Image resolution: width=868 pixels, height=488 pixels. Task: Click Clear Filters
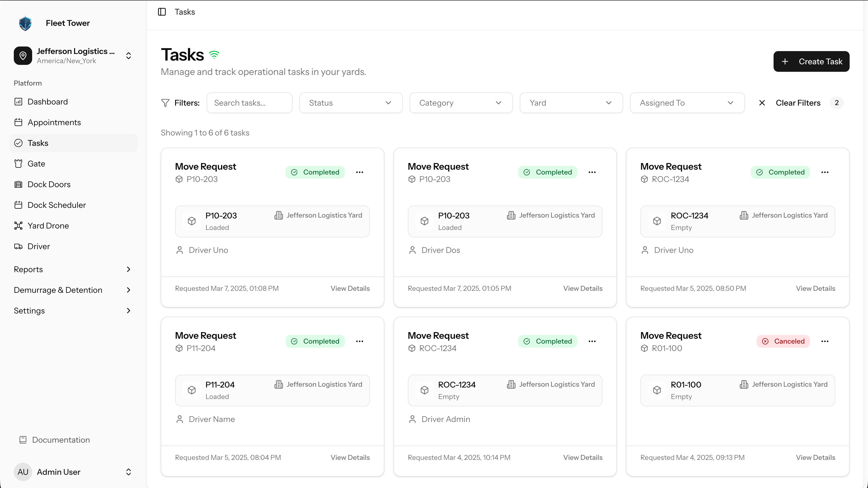click(x=797, y=103)
